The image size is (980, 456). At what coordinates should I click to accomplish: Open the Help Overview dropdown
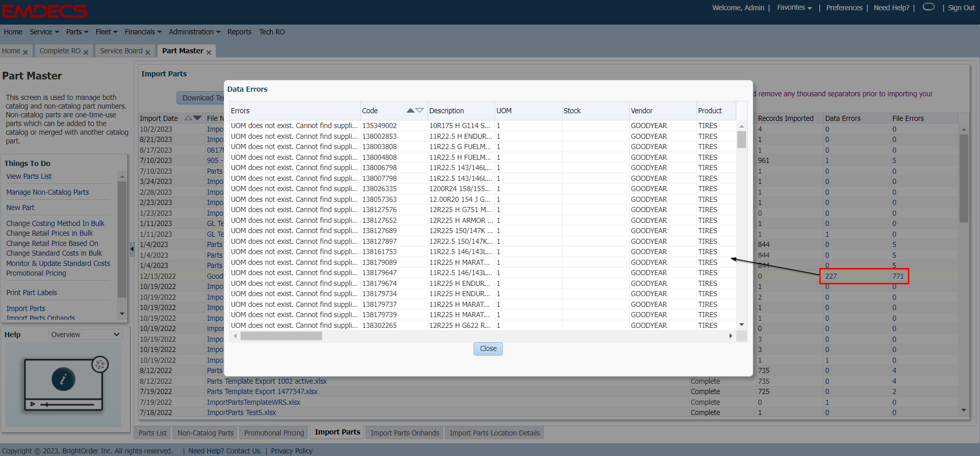click(x=86, y=335)
